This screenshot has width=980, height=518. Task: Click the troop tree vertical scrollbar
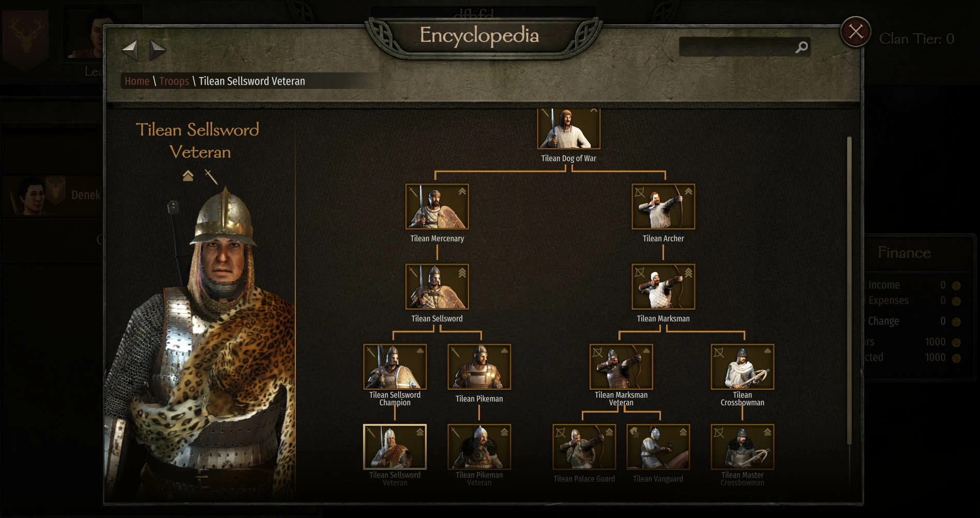[x=849, y=290]
